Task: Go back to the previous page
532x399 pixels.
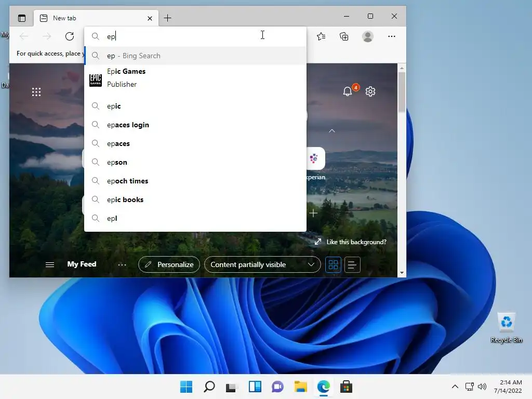Action: [24, 36]
